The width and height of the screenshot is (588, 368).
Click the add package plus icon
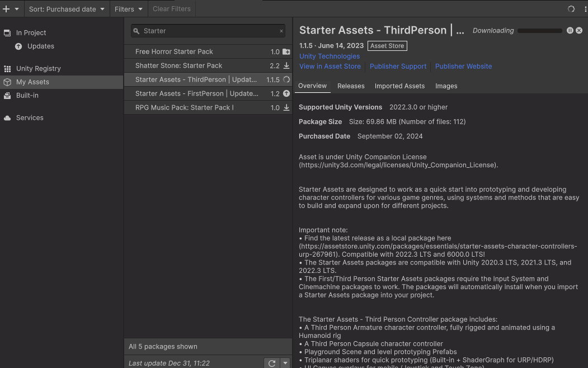[x=7, y=9]
